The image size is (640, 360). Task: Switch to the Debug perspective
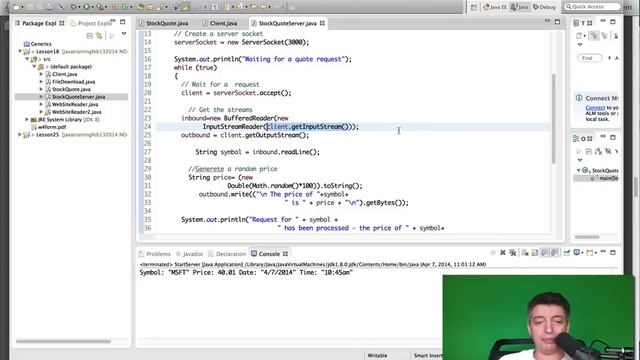[544, 7]
